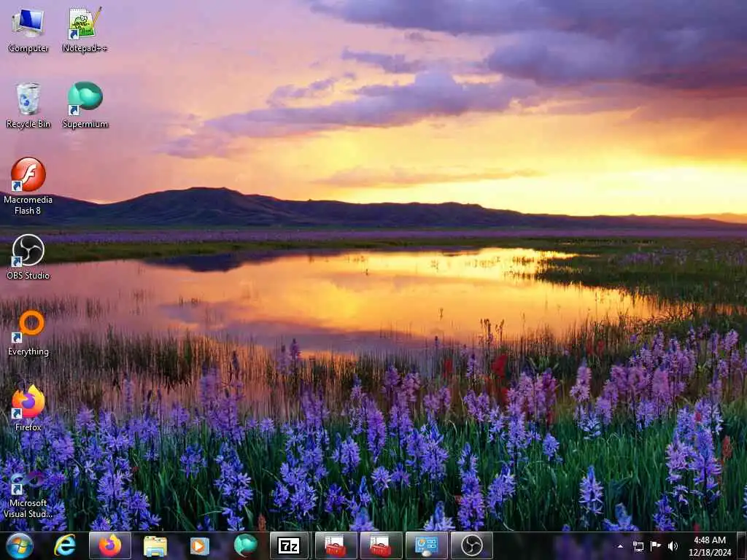Click the Show Desktop strip at taskbar end
747x560 pixels.
(742, 546)
